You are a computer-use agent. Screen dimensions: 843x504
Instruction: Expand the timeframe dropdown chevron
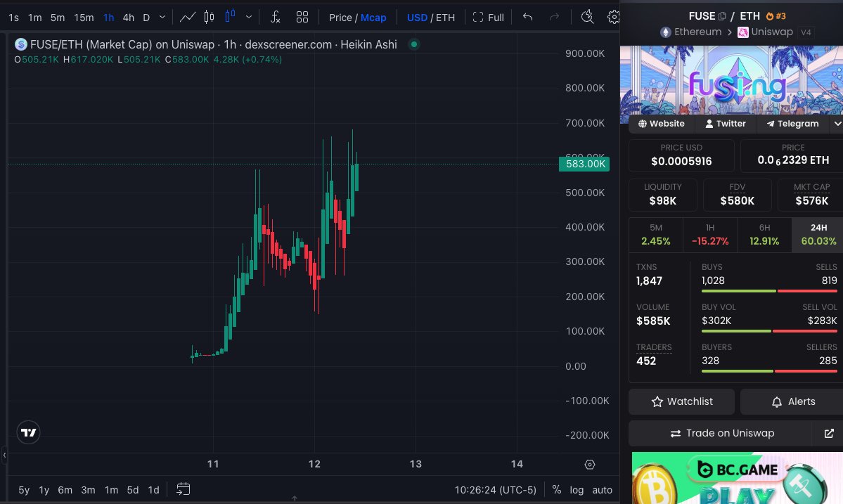click(x=162, y=17)
